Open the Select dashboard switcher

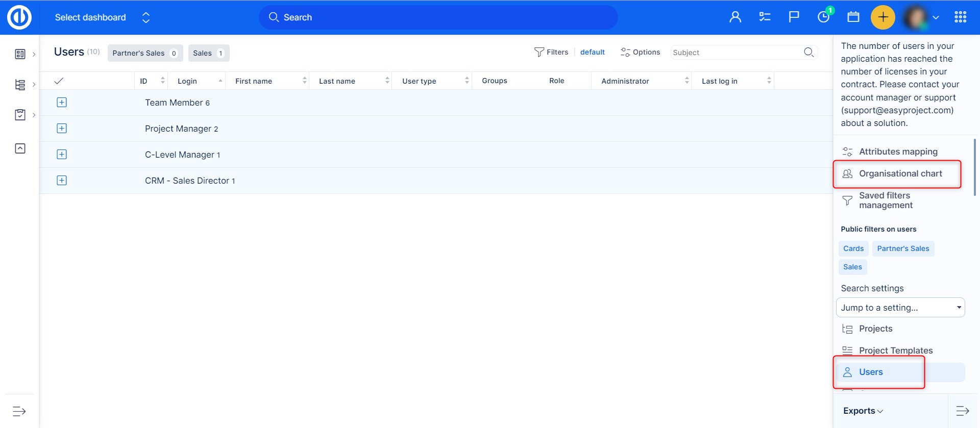102,17
